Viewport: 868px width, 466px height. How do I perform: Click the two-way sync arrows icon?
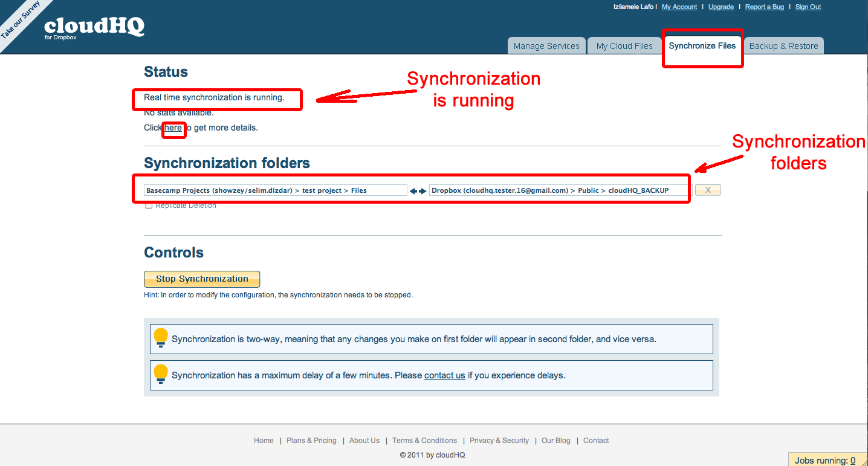(418, 191)
